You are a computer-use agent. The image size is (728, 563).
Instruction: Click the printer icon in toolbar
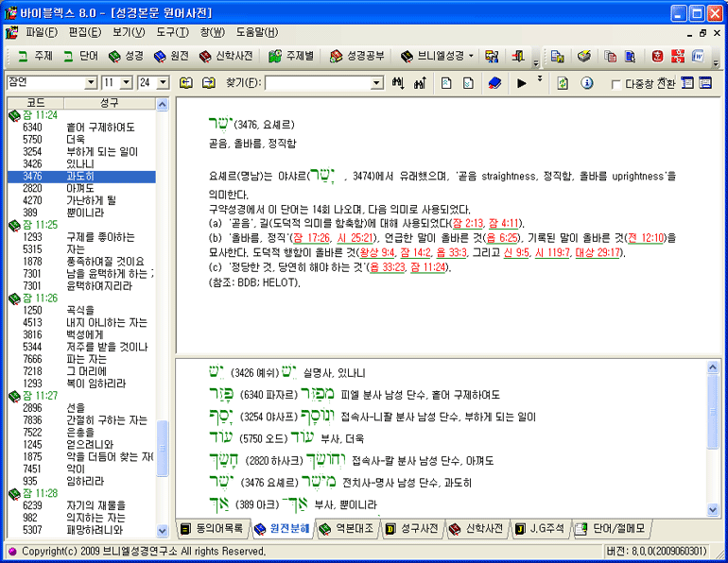[584, 56]
